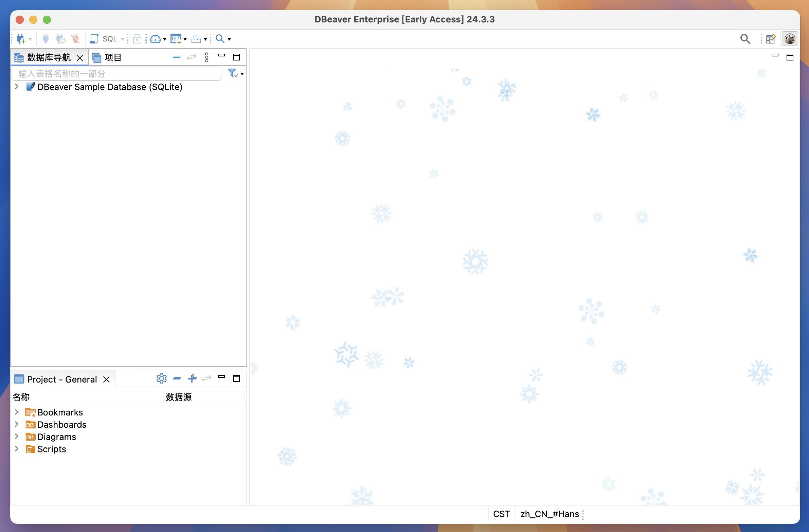Viewport: 809px width, 532px height.
Task: Click the stacked boxes tools icon
Action: click(x=196, y=39)
